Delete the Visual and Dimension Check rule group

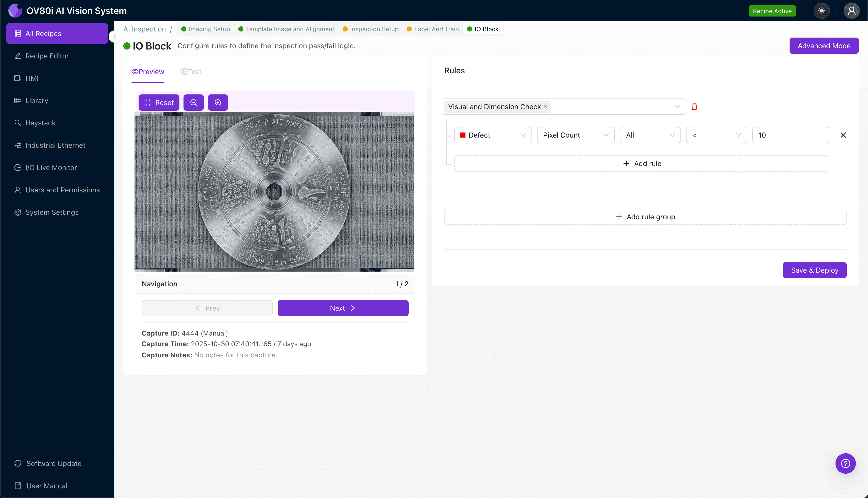tap(695, 106)
